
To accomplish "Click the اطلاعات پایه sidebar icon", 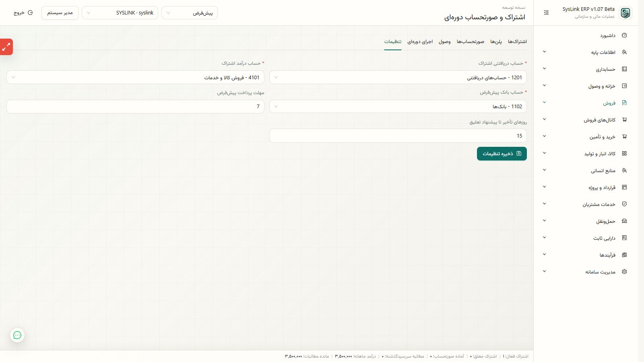I will click(624, 52).
